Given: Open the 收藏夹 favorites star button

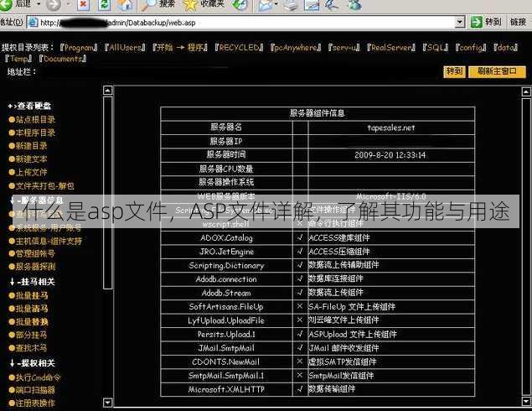Looking at the screenshot, I should 204,4.
